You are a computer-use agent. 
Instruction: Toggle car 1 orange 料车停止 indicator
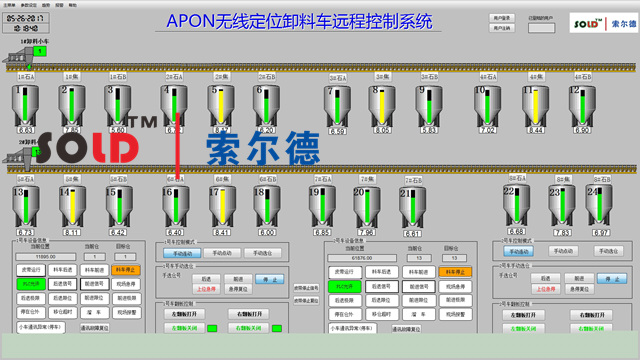click(x=126, y=270)
